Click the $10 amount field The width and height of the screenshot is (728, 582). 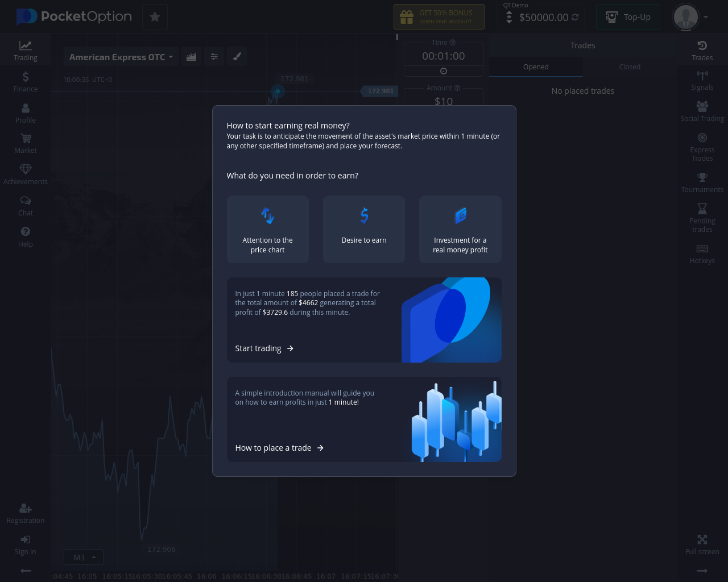click(x=444, y=101)
